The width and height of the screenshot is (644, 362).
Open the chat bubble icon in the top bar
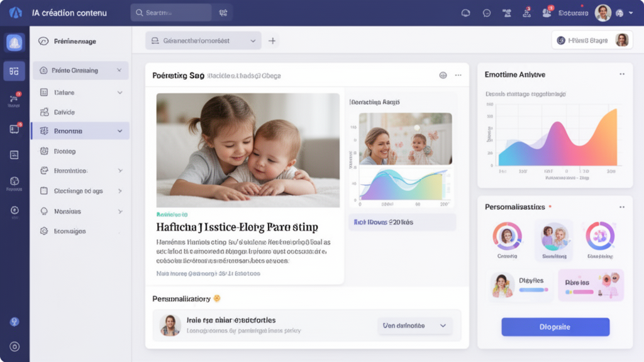tap(486, 12)
